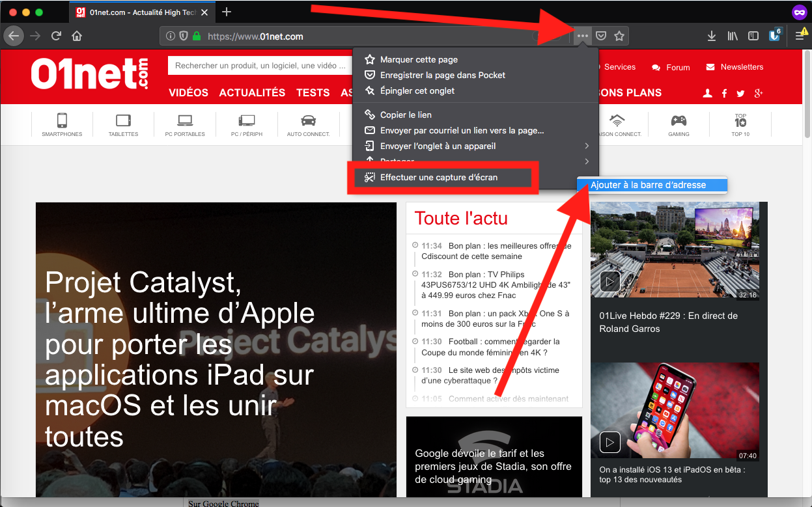This screenshot has height=507, width=812.
Task: Show site information via the info icon
Action: (171, 36)
